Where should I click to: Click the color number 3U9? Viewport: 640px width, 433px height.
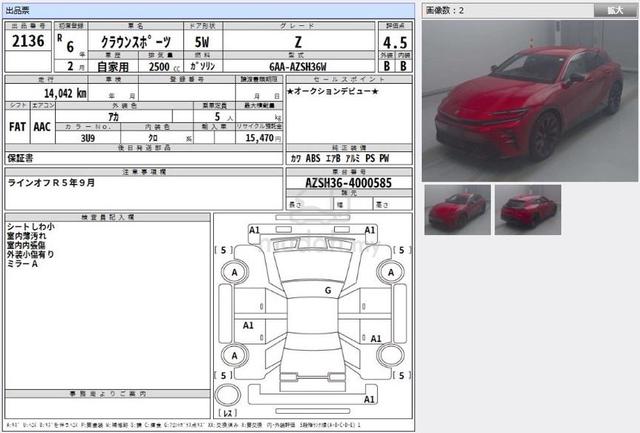(88, 138)
